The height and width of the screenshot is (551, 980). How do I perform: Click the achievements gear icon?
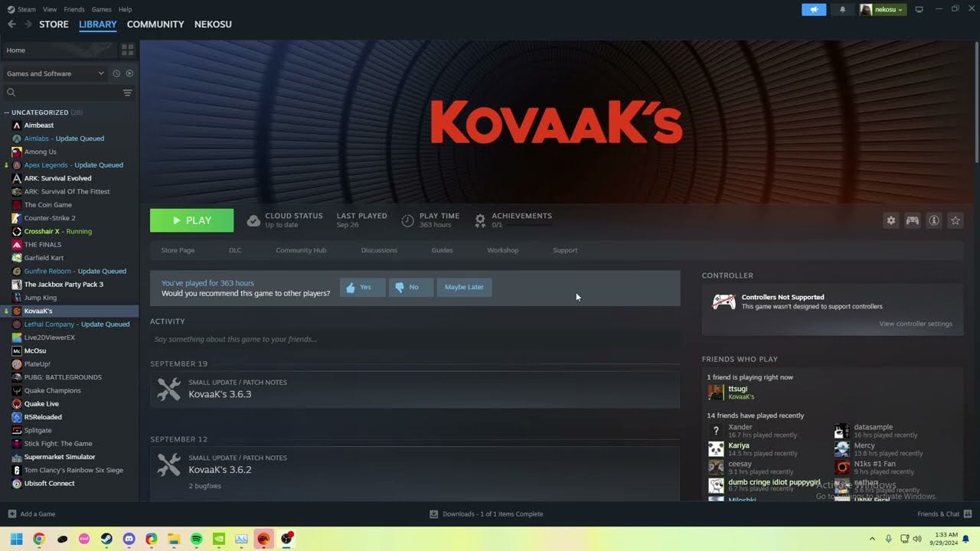point(480,220)
